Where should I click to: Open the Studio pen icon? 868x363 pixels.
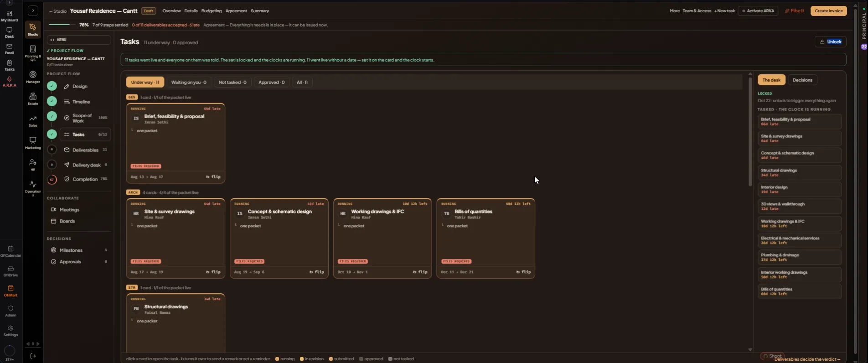coord(33,27)
